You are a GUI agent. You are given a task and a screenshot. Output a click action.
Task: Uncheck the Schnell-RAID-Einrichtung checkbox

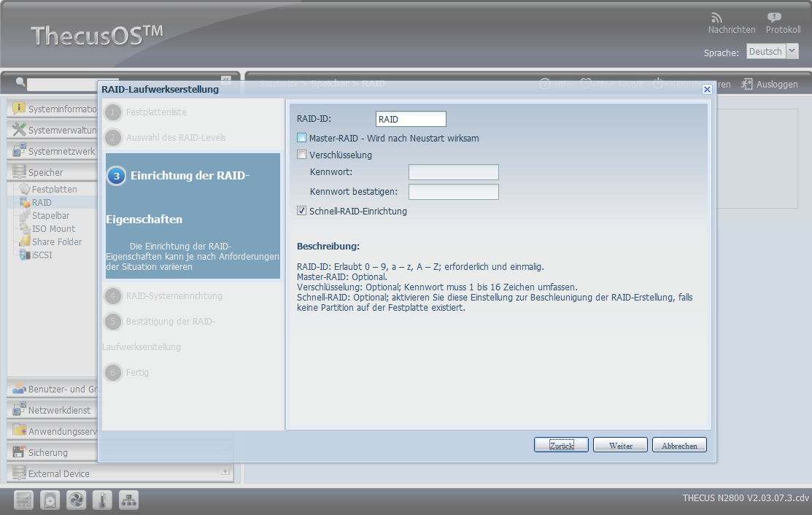pyautogui.click(x=301, y=211)
